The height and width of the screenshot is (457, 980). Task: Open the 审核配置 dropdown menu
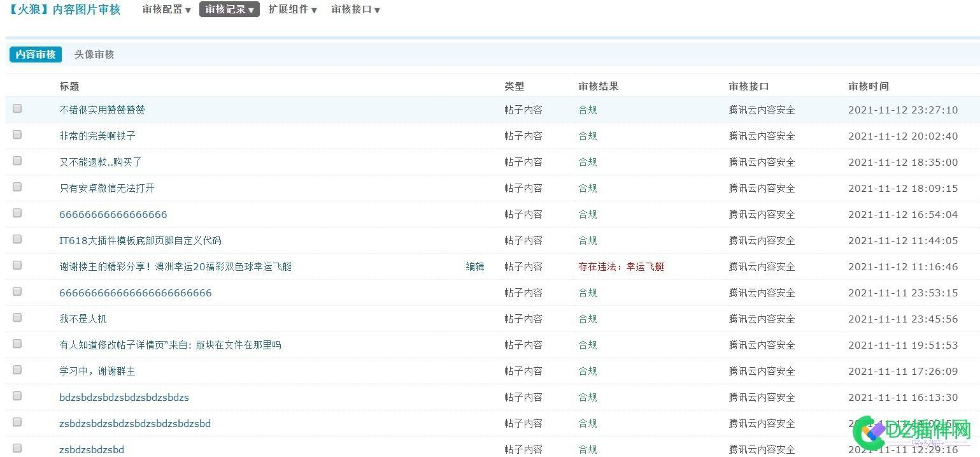tap(166, 10)
